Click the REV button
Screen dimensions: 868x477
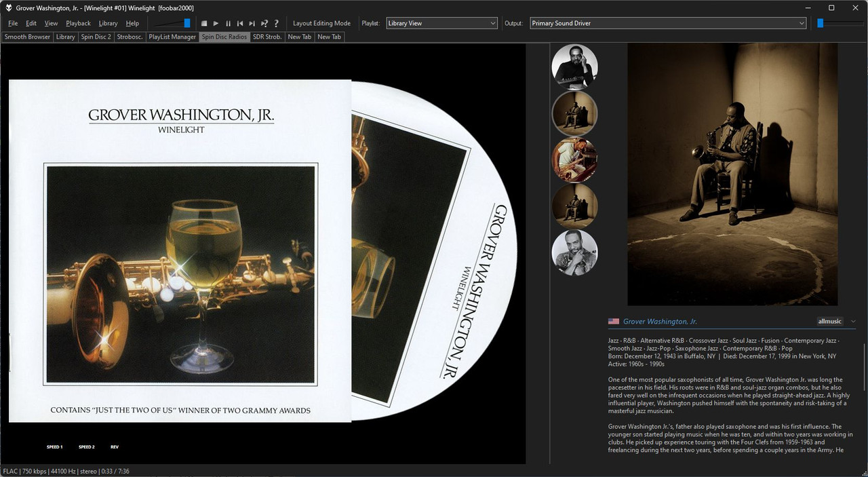click(x=115, y=447)
